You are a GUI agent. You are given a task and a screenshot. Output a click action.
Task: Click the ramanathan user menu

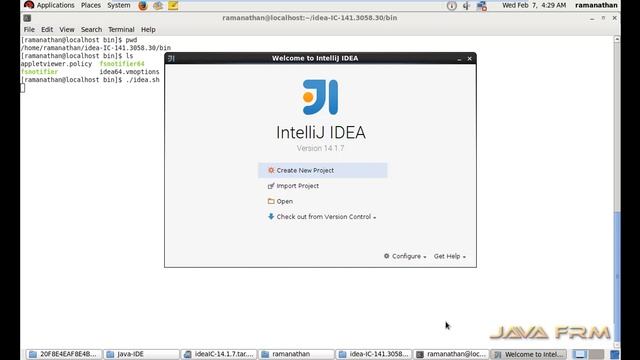coord(596,5)
